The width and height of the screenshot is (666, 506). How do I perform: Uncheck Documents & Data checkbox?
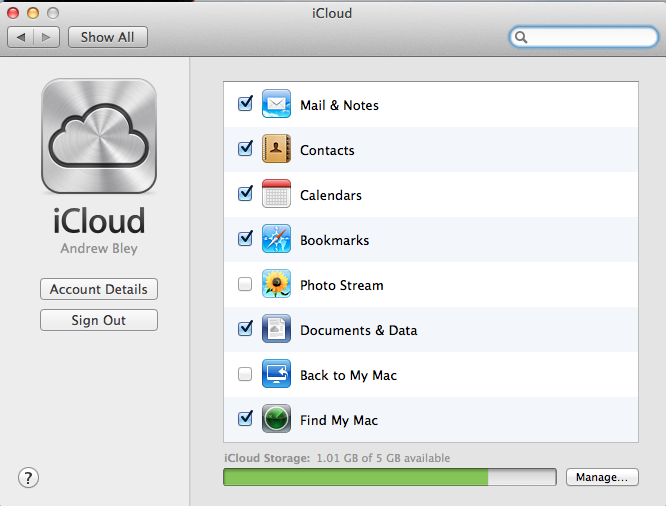tap(245, 328)
